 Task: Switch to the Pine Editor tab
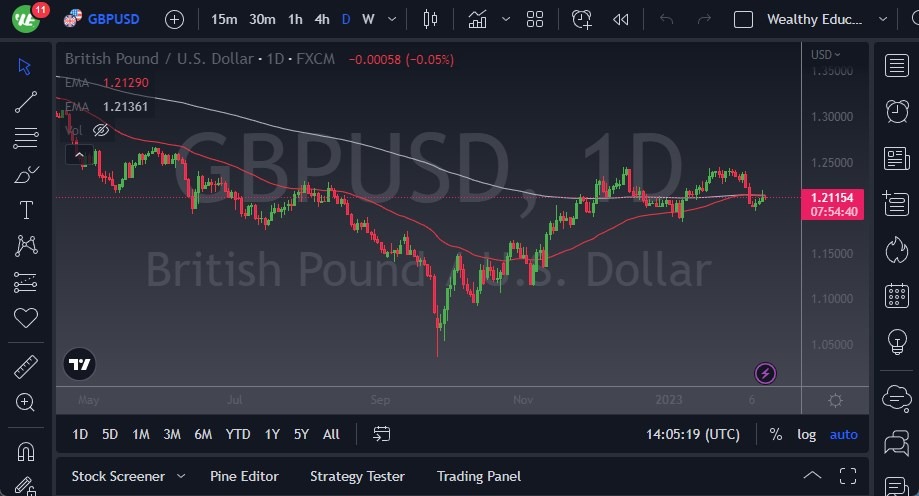[244, 476]
